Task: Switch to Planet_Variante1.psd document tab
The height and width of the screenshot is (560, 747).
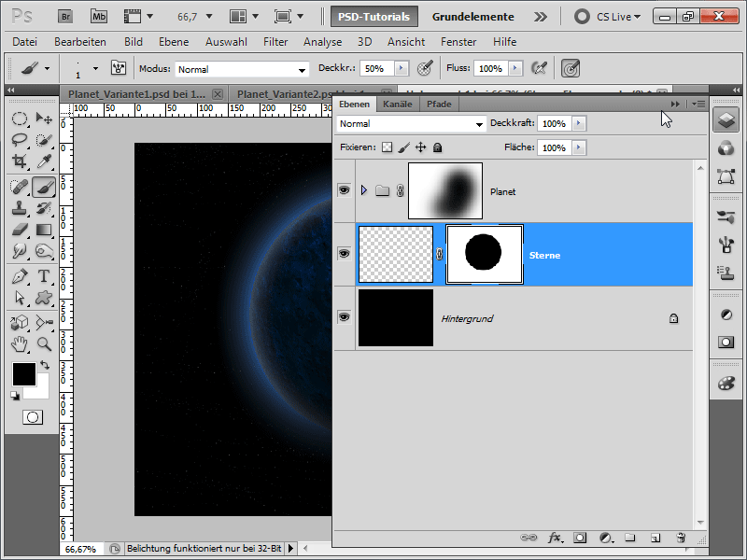Action: (136, 94)
